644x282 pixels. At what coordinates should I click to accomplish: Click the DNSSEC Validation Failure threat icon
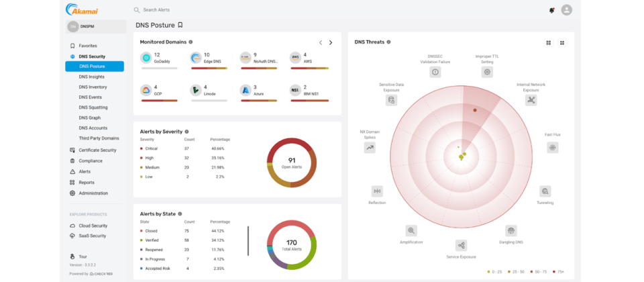click(435, 72)
